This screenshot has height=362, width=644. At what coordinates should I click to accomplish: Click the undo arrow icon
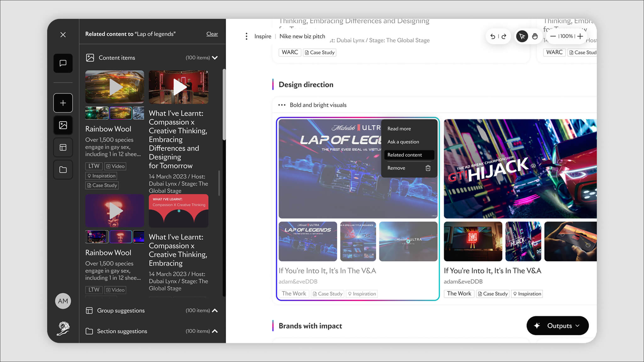tap(493, 36)
